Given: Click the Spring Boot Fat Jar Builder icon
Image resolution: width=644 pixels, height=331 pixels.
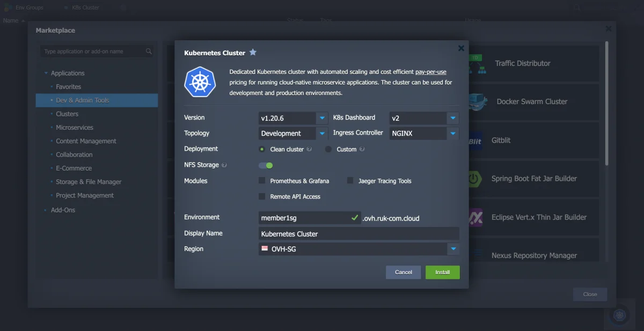Looking at the screenshot, I should [475, 179].
